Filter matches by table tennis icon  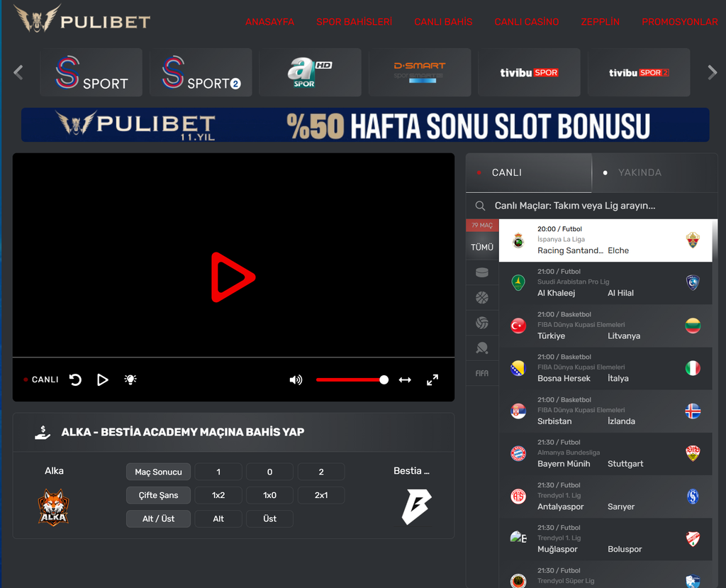tap(482, 348)
